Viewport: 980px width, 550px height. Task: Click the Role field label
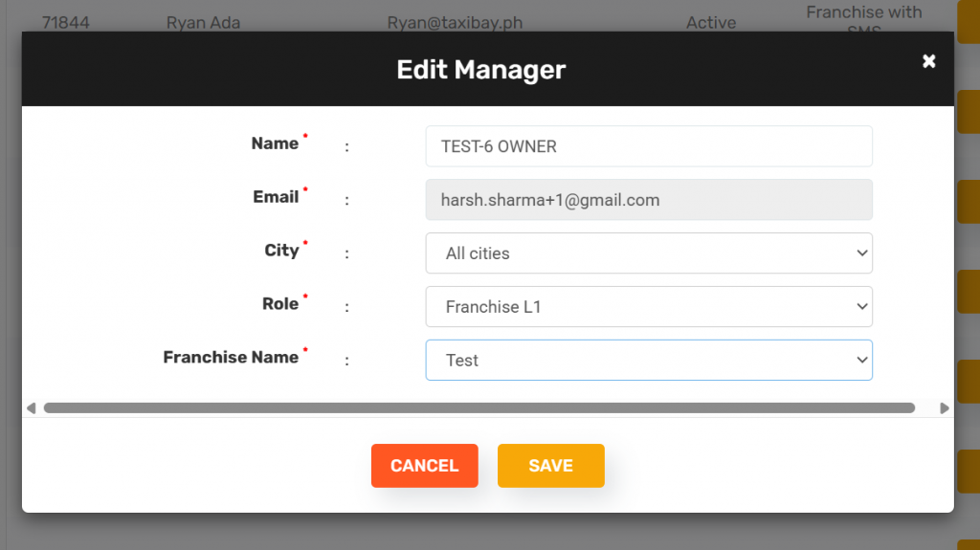point(280,304)
